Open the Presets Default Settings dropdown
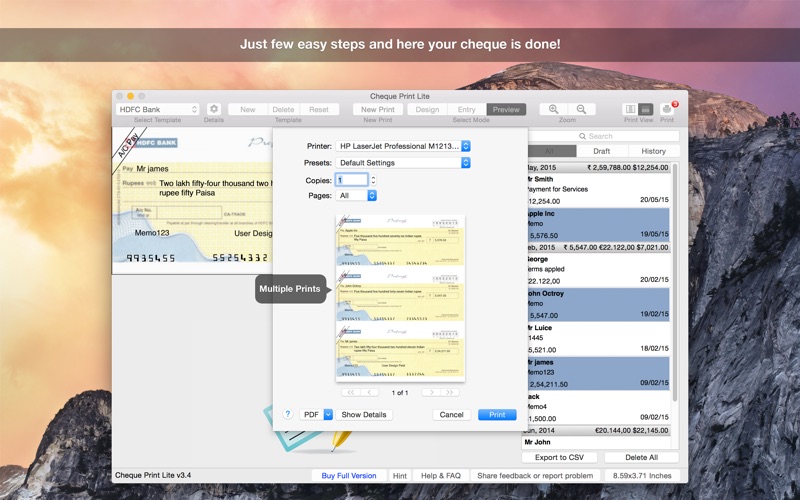The image size is (800, 500). [x=403, y=163]
